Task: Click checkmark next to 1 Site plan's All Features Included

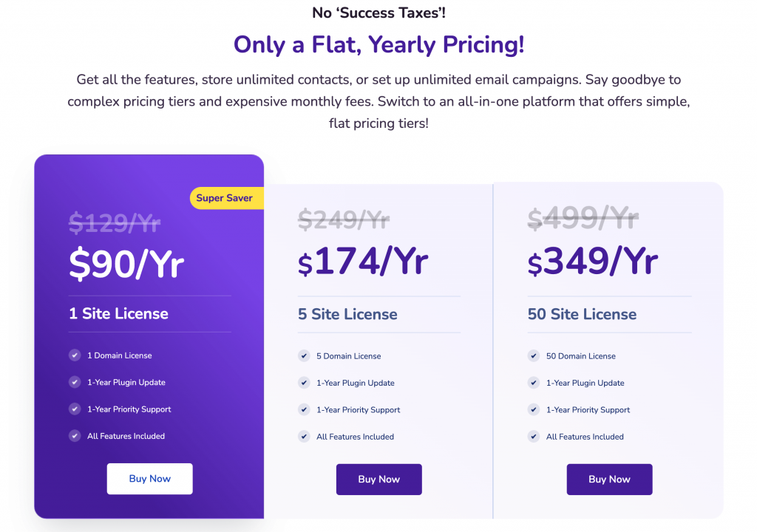Action: pyautogui.click(x=75, y=436)
